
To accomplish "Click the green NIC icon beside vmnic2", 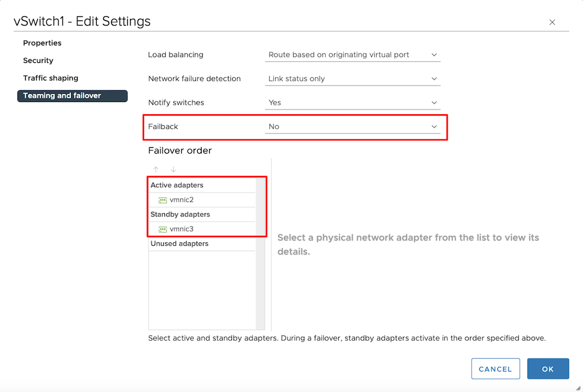I will (x=163, y=200).
